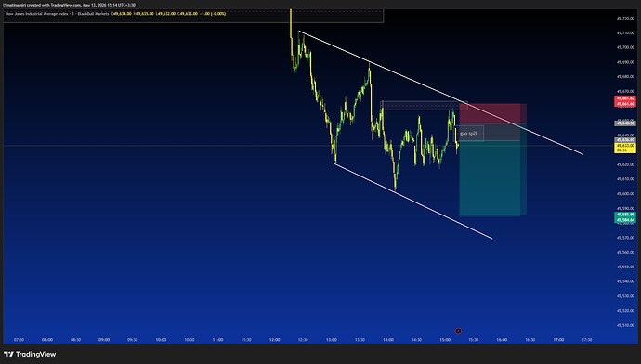
Task: Click the 09:00 time axis label
Action: tap(104, 340)
